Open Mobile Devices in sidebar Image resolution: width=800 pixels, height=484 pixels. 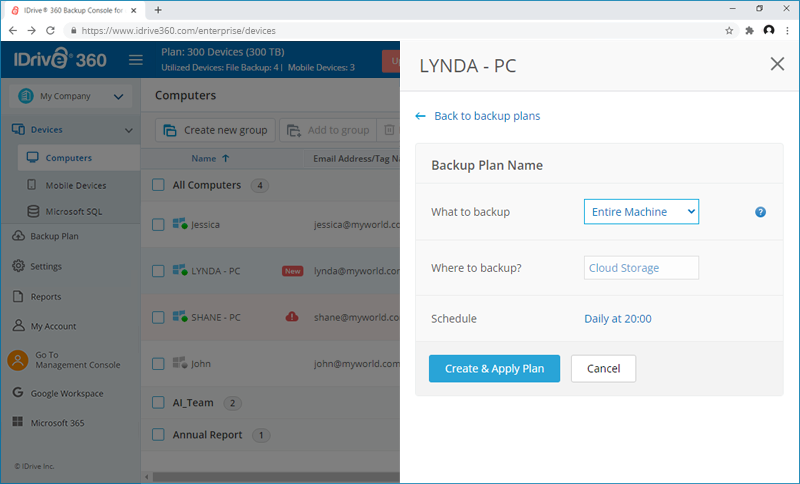click(x=76, y=185)
